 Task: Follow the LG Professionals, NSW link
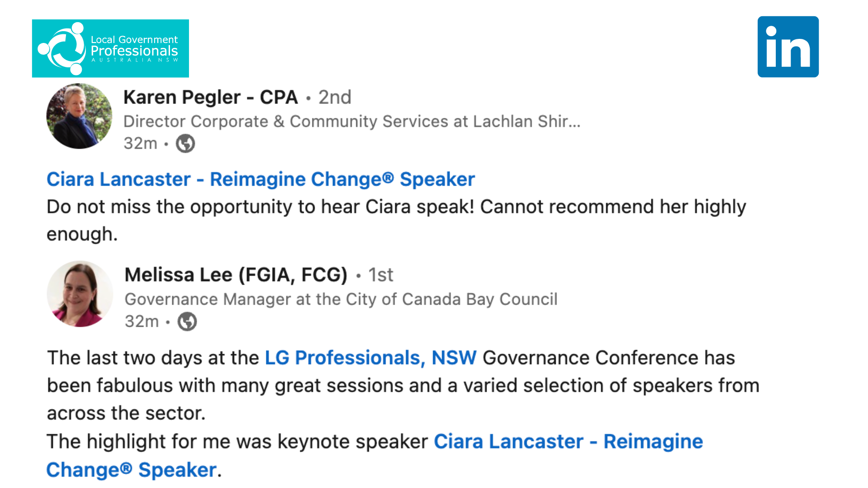(370, 358)
